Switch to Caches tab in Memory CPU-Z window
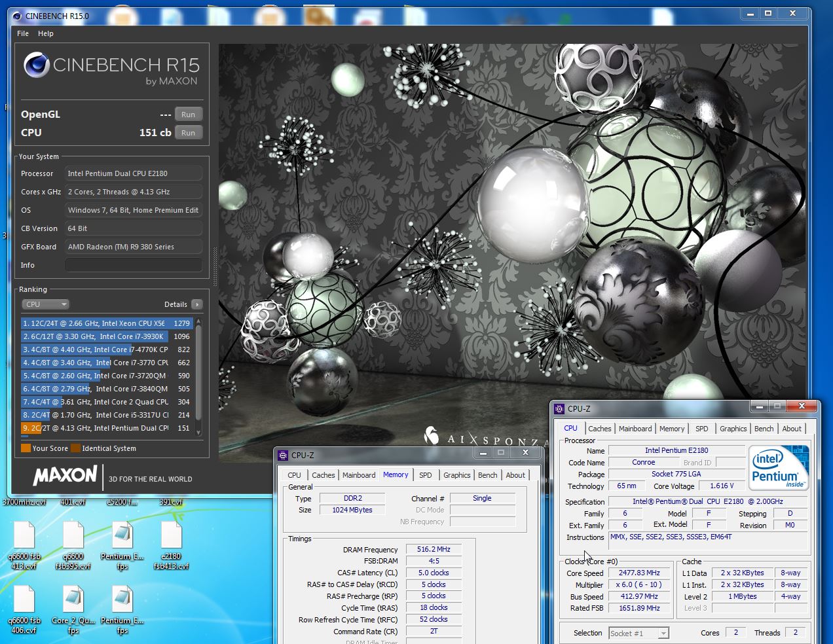The height and width of the screenshot is (644, 833). [323, 475]
